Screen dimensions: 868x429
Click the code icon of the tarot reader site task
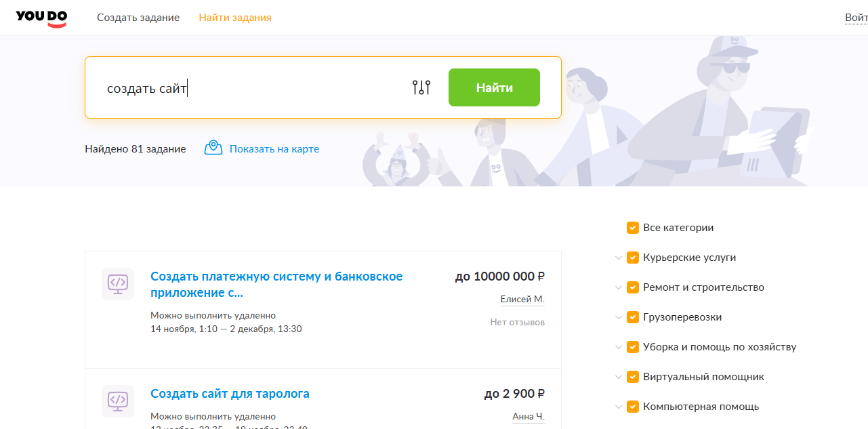coord(118,401)
